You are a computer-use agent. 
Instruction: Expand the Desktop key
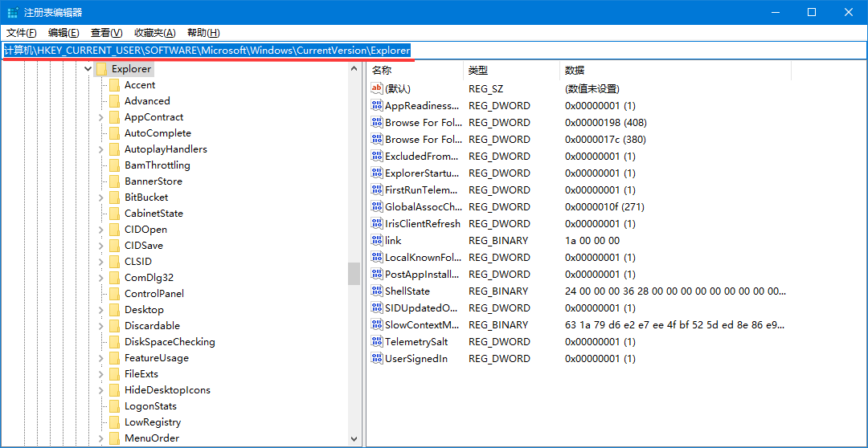pos(100,310)
